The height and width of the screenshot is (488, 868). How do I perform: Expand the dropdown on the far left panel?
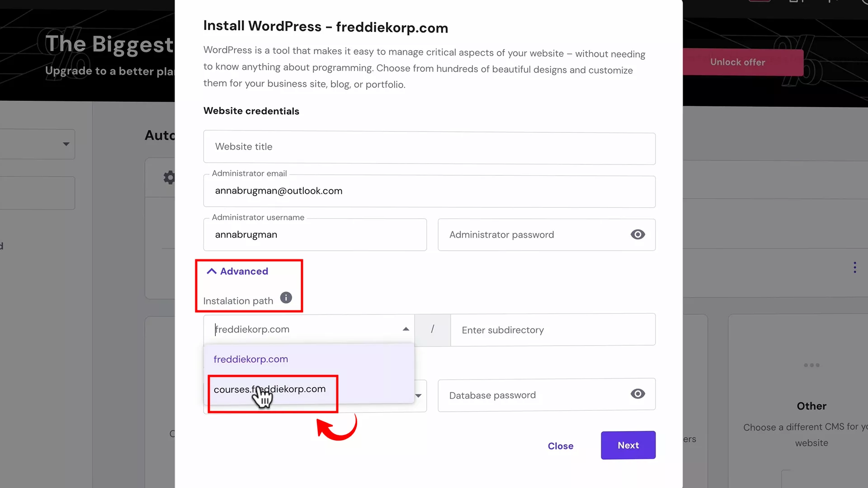click(66, 144)
